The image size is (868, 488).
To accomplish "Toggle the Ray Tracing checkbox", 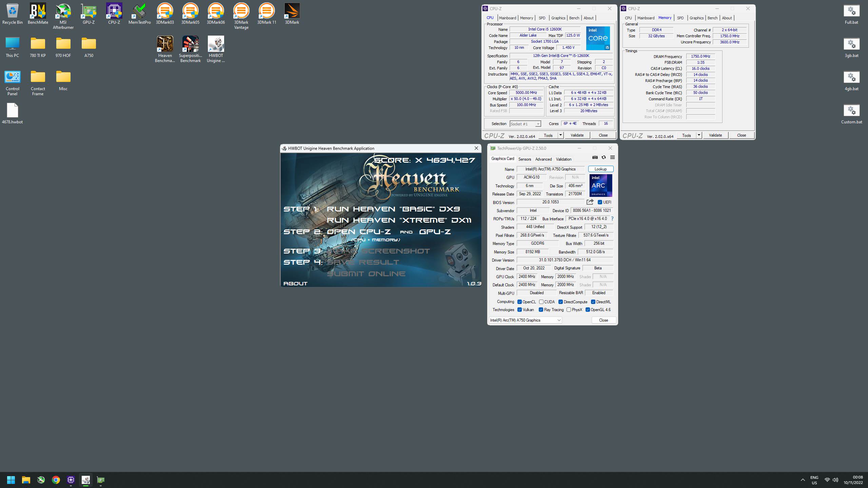I will [541, 310].
